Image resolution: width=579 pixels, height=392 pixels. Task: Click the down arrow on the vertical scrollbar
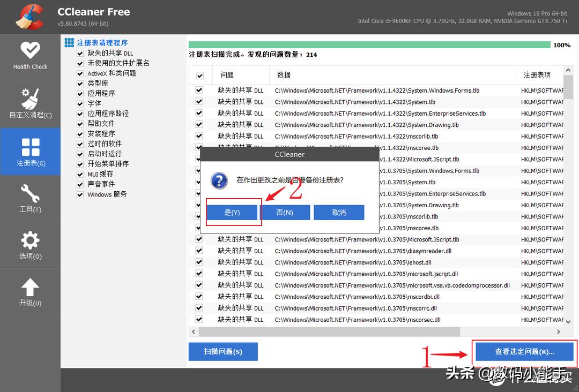click(568, 322)
